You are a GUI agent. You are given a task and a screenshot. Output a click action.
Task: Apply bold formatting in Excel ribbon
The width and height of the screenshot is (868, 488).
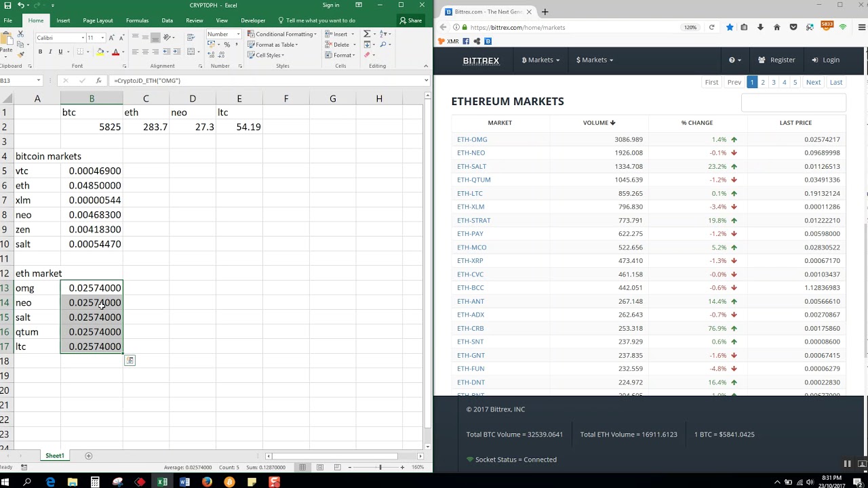40,52
